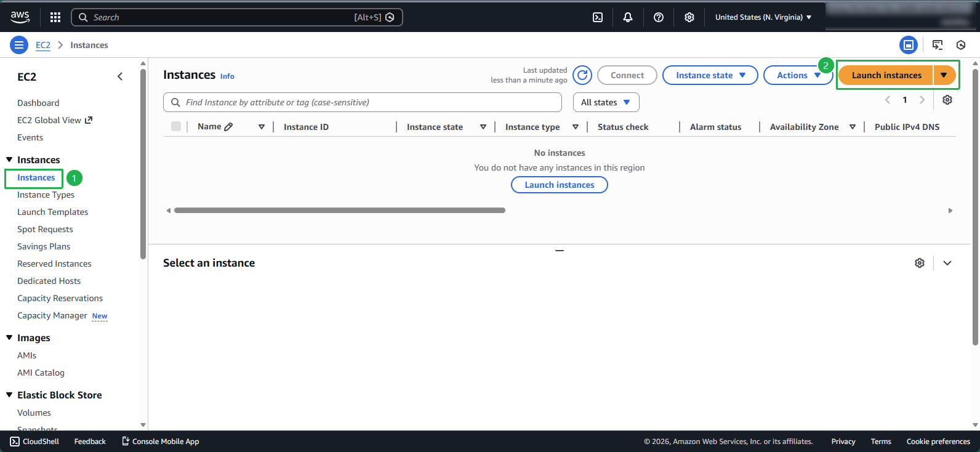Open the help question mark menu
The width and height of the screenshot is (980, 452).
point(659,17)
